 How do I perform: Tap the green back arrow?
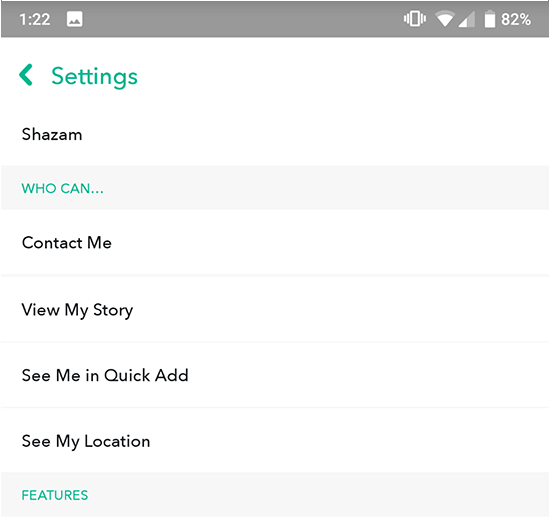point(26,75)
